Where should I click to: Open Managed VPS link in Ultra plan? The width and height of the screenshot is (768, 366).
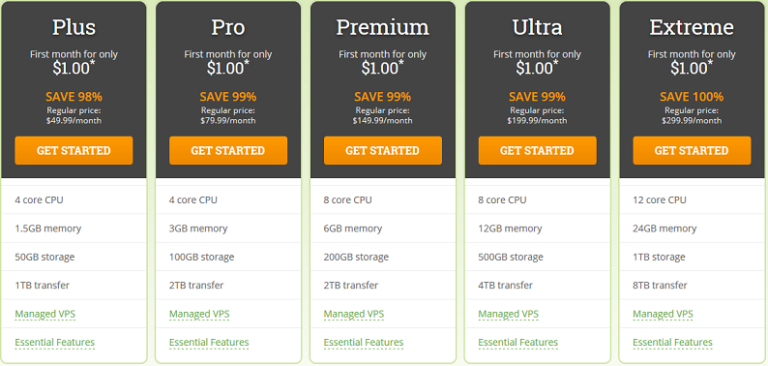point(508,314)
